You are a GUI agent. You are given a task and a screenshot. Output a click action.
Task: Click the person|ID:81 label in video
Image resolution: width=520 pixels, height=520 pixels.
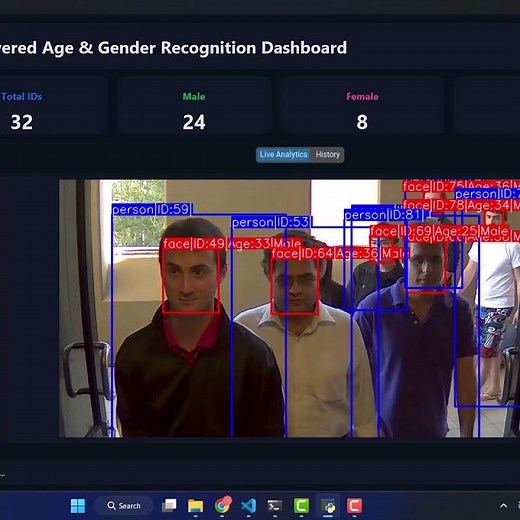383,215
